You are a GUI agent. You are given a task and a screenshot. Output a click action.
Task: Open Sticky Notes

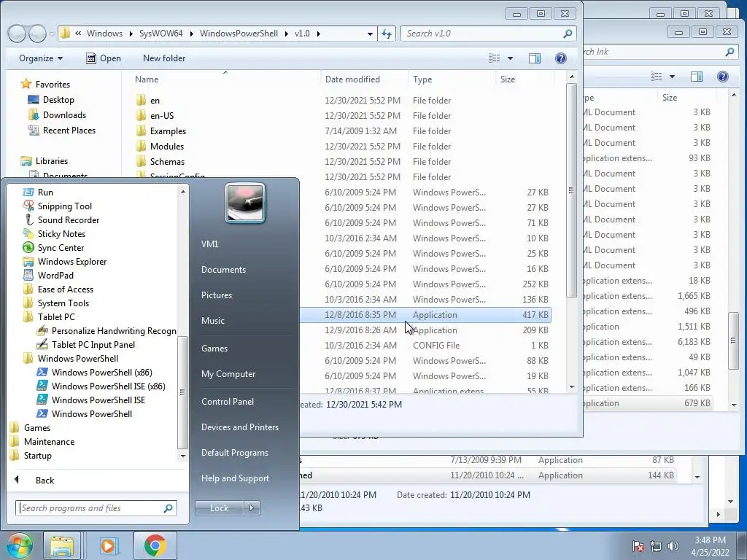[x=61, y=234]
